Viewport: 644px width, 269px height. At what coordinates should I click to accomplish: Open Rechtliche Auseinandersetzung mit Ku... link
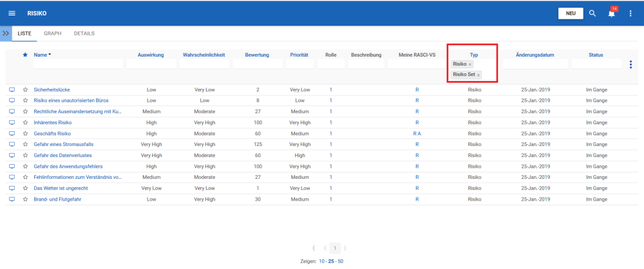78,111
